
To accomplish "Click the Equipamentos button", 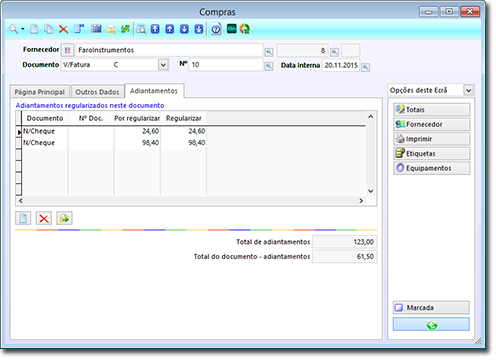I will pyautogui.click(x=432, y=168).
